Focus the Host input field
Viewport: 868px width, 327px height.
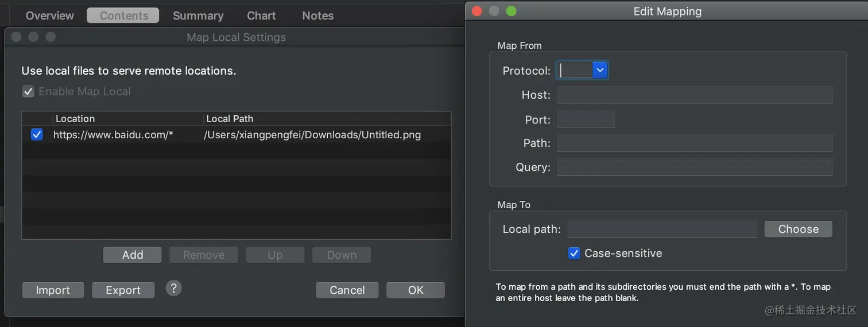click(x=695, y=95)
